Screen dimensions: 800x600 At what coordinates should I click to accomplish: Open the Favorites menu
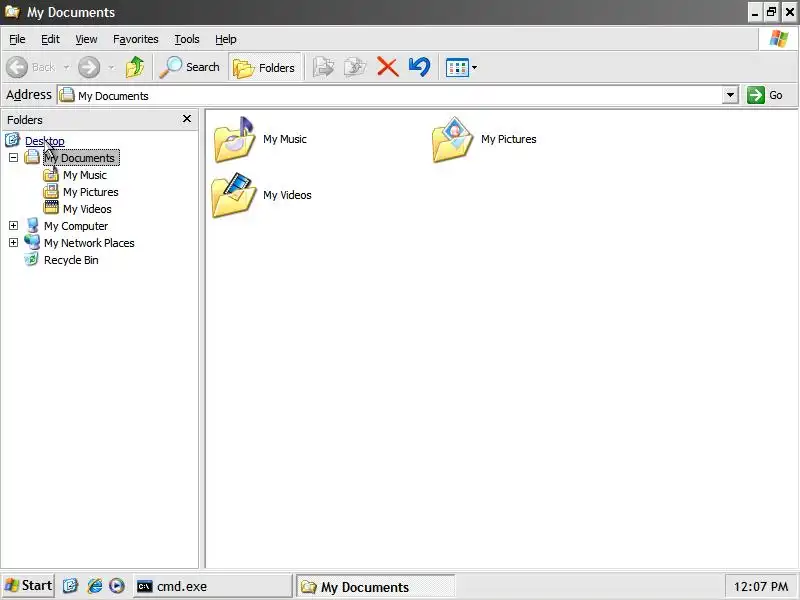click(136, 39)
